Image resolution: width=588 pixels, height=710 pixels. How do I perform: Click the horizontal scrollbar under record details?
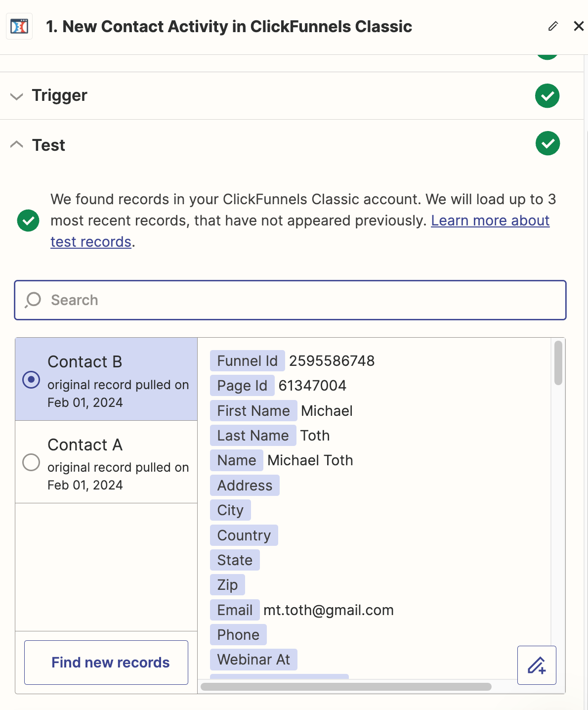[346, 687]
